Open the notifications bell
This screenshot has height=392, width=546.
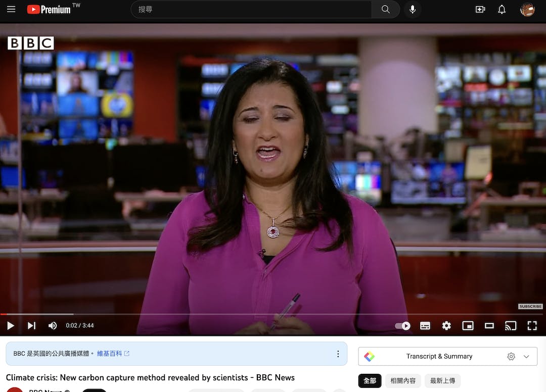click(502, 10)
